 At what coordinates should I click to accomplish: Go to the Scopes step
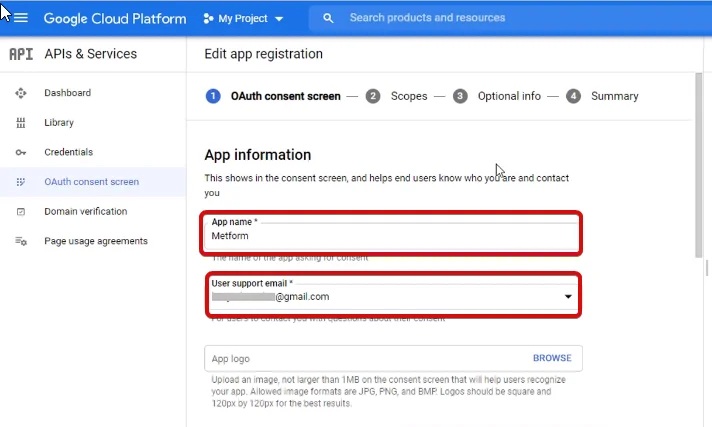click(x=408, y=96)
